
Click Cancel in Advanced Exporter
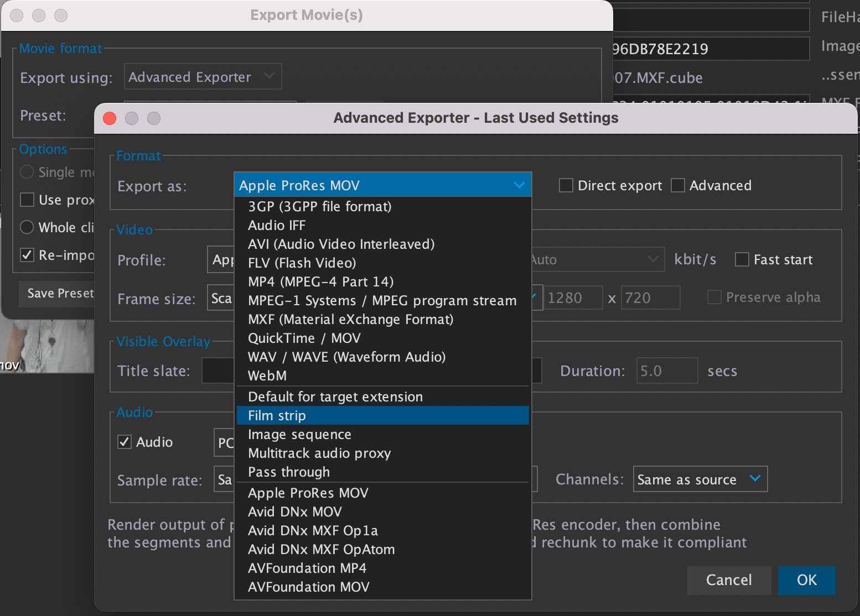[729, 580]
